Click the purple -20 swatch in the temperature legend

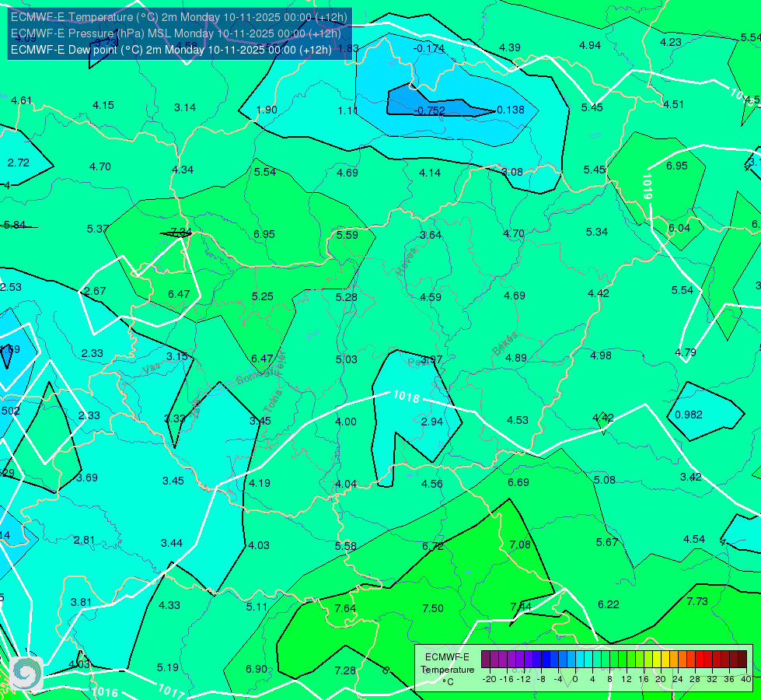pyautogui.click(x=485, y=660)
